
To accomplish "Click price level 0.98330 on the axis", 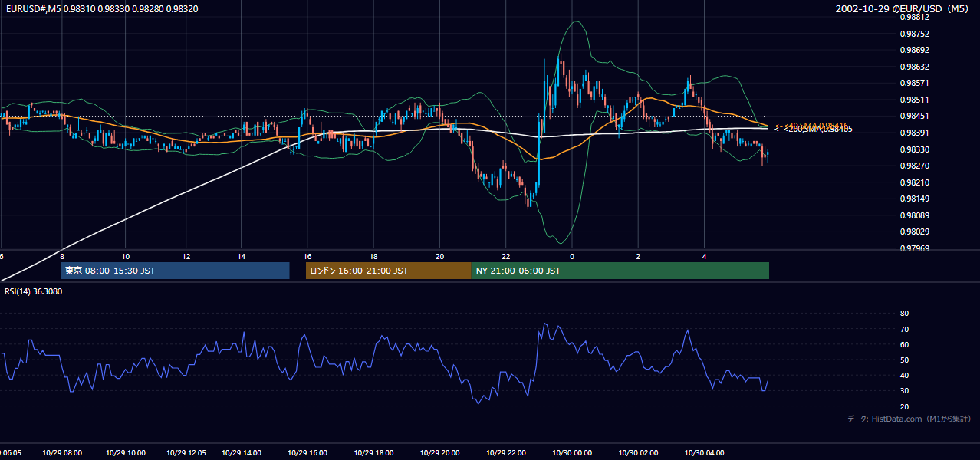I will [915, 149].
